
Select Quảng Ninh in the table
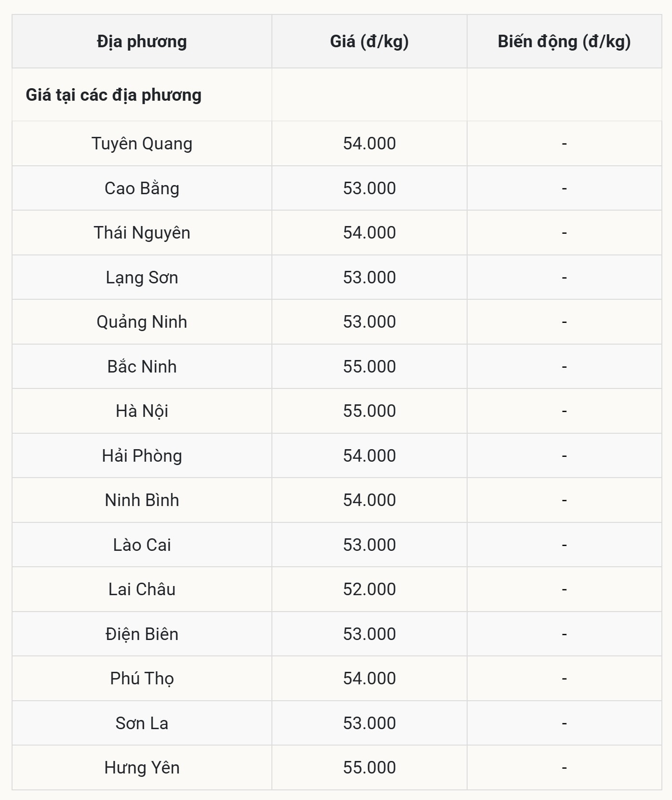[x=142, y=322]
